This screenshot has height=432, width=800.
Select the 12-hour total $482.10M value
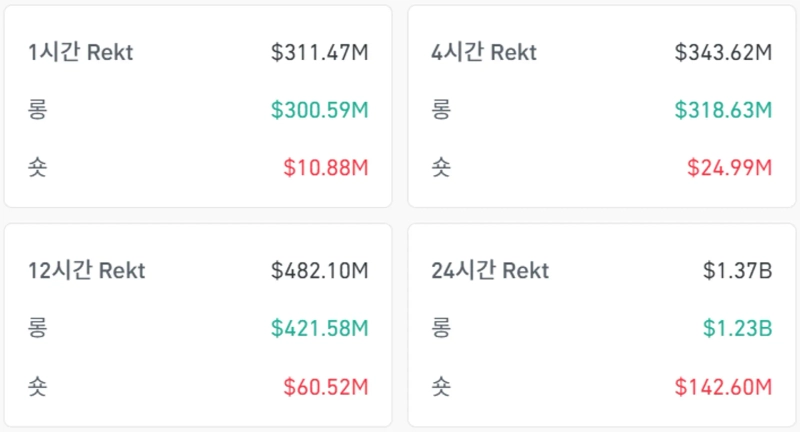tap(320, 270)
